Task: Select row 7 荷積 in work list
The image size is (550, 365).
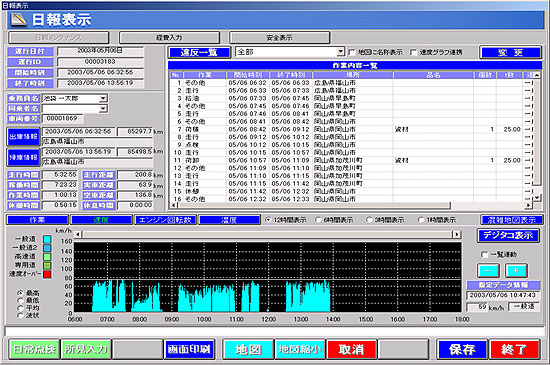Action: pyautogui.click(x=351, y=129)
